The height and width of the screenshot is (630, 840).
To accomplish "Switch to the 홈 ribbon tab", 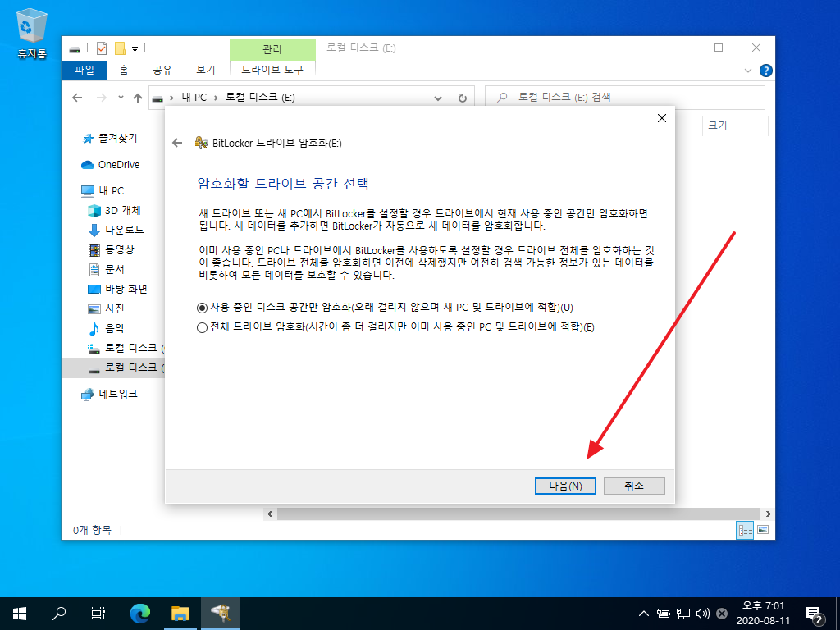I will point(124,70).
